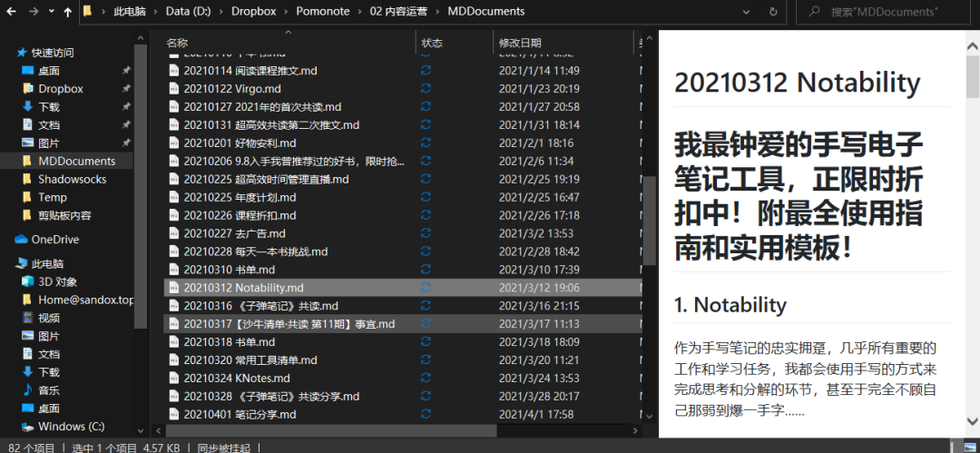Viewport: 980px width, 453px height.
Task: Open 桌面 under quick access
Action: click(x=49, y=71)
